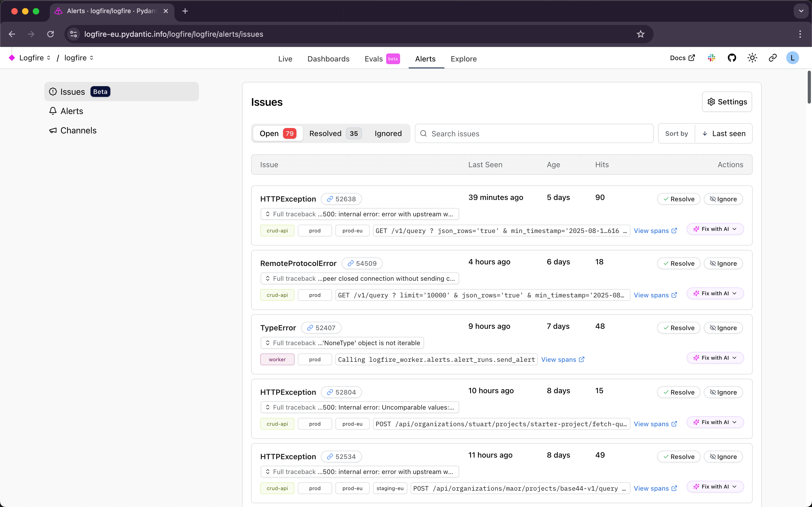
Task: Click the page vertical scrollbar
Action: coord(809,87)
